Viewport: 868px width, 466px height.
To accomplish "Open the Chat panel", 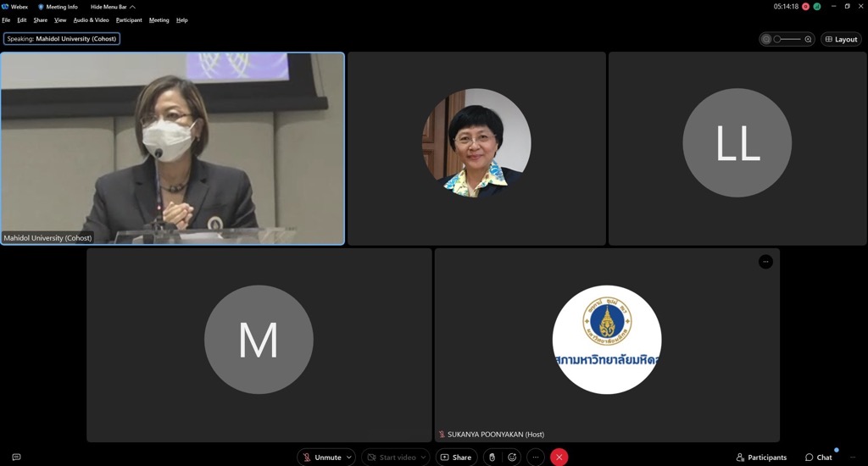I will (819, 458).
